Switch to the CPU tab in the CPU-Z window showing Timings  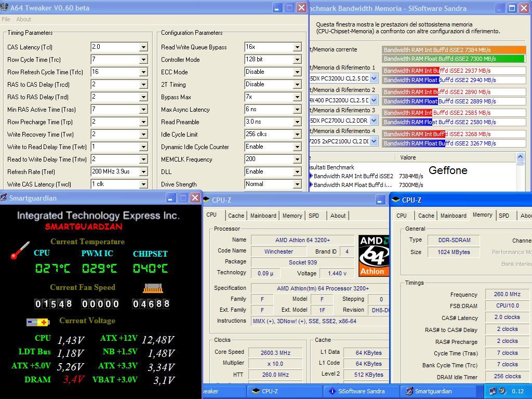pos(402,216)
